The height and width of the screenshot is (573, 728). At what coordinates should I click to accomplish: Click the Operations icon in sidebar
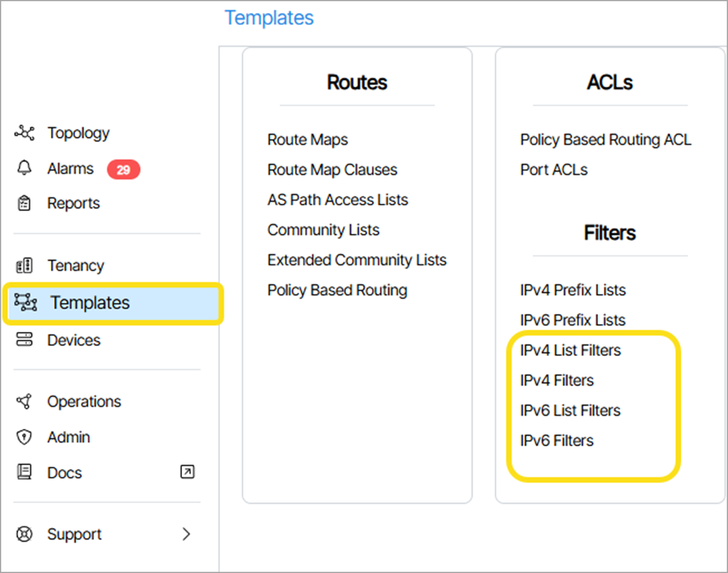click(x=25, y=402)
